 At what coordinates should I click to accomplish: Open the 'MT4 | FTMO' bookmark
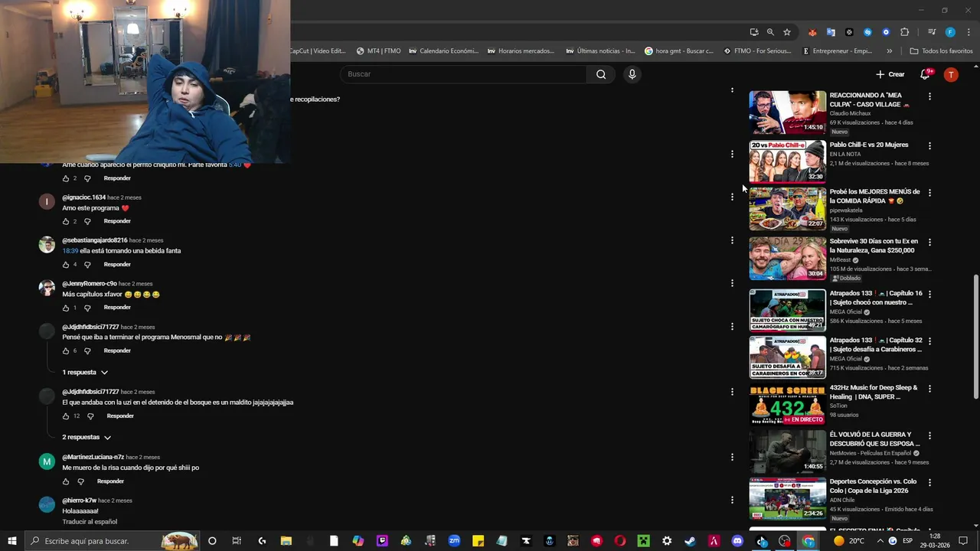(378, 51)
